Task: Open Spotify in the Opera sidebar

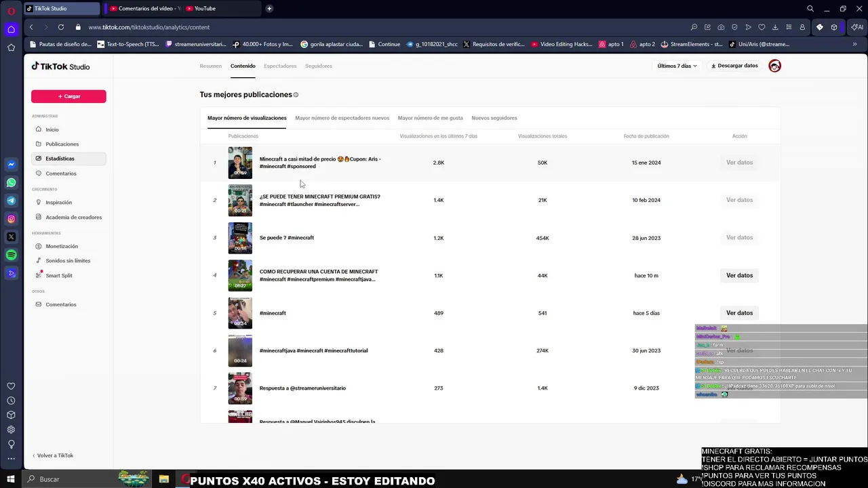Action: (x=11, y=256)
